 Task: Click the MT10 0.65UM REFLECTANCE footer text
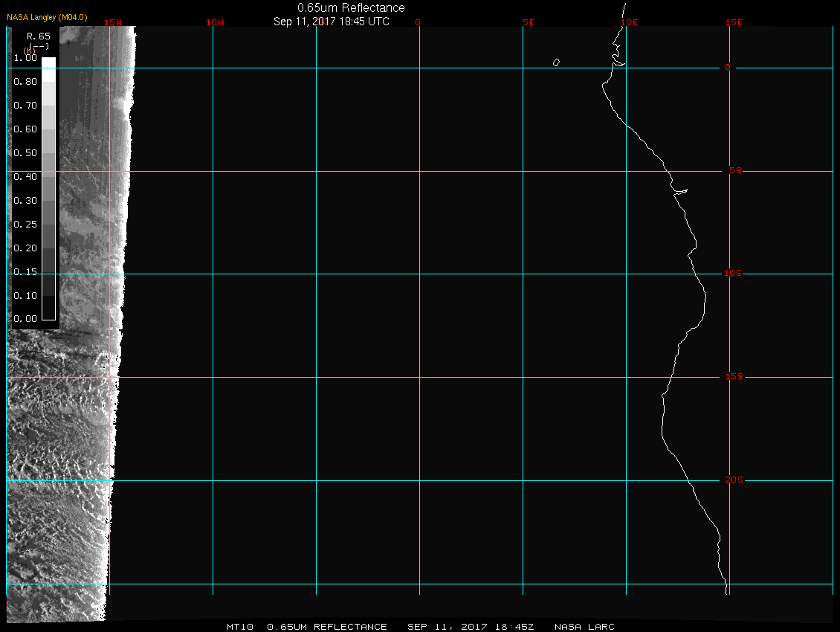click(x=307, y=627)
